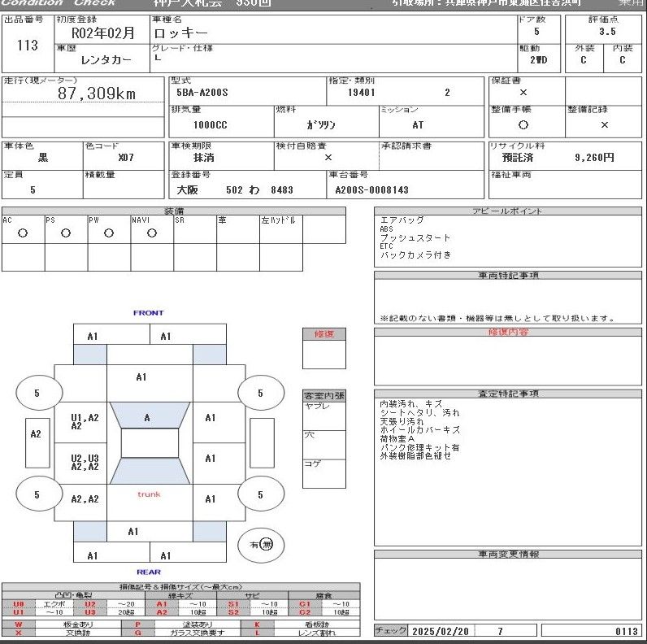This screenshot has height=644, width=647.
Task: Select the アピールポイント section header
Action: 507,211
